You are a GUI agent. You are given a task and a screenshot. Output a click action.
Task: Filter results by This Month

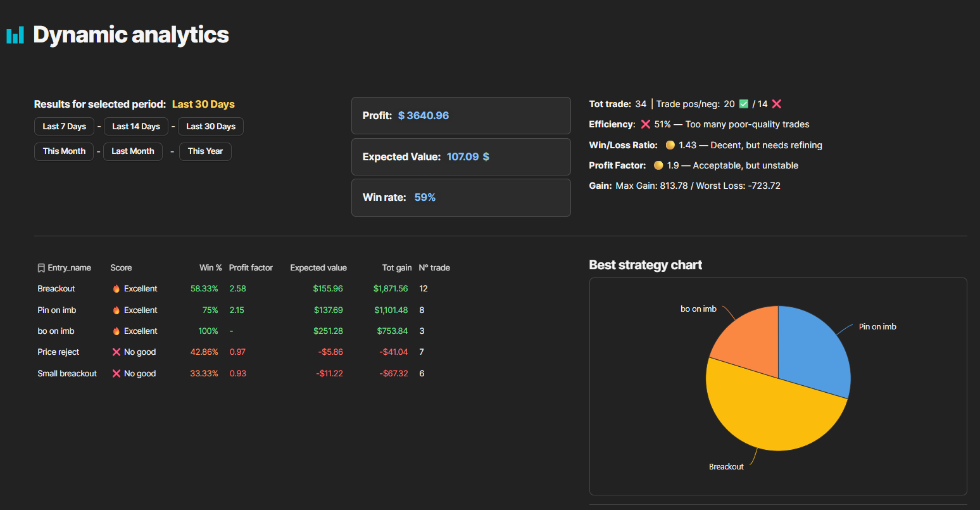64,151
